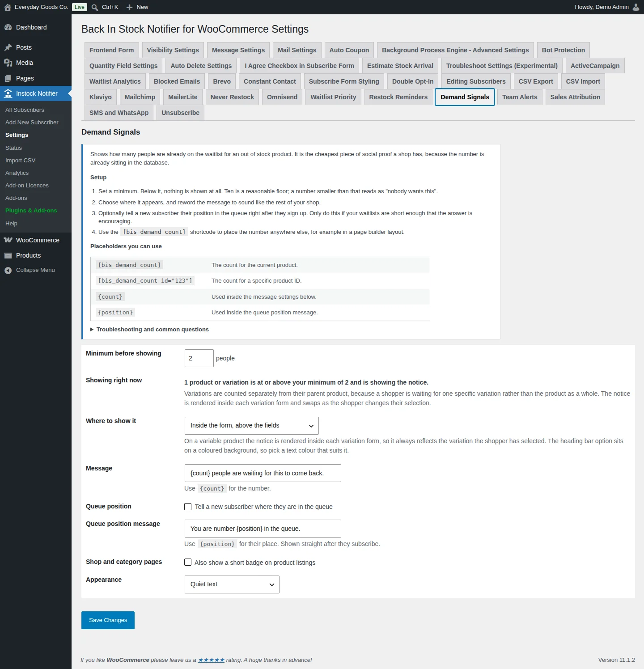Click the Products archive icon

[x=8, y=255]
